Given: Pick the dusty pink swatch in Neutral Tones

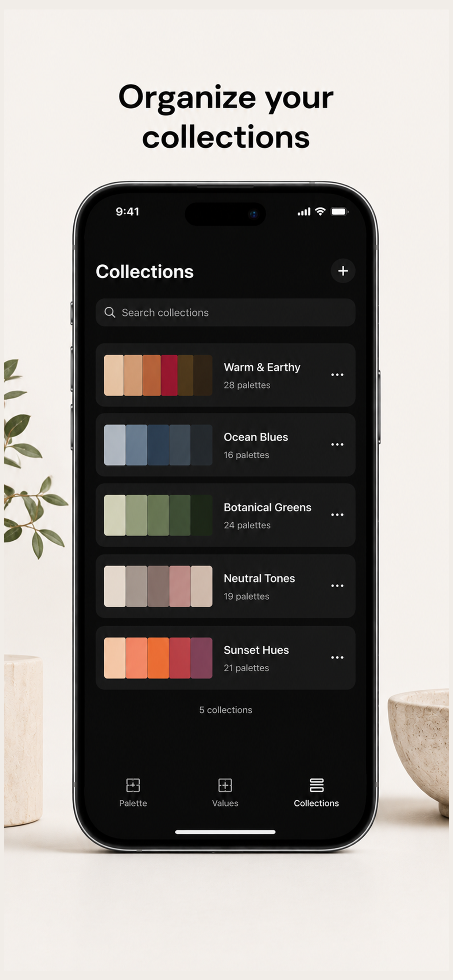Looking at the screenshot, I should coord(180,586).
